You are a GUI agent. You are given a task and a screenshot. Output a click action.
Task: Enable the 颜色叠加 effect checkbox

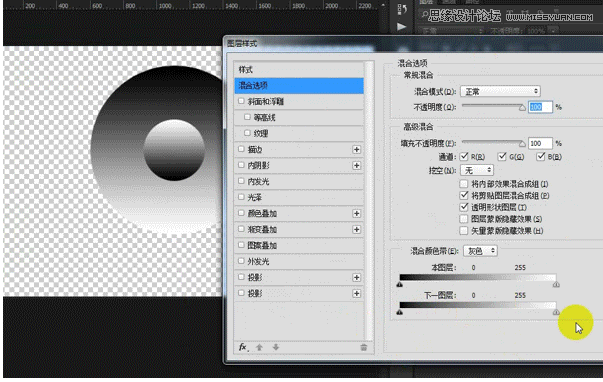241,213
